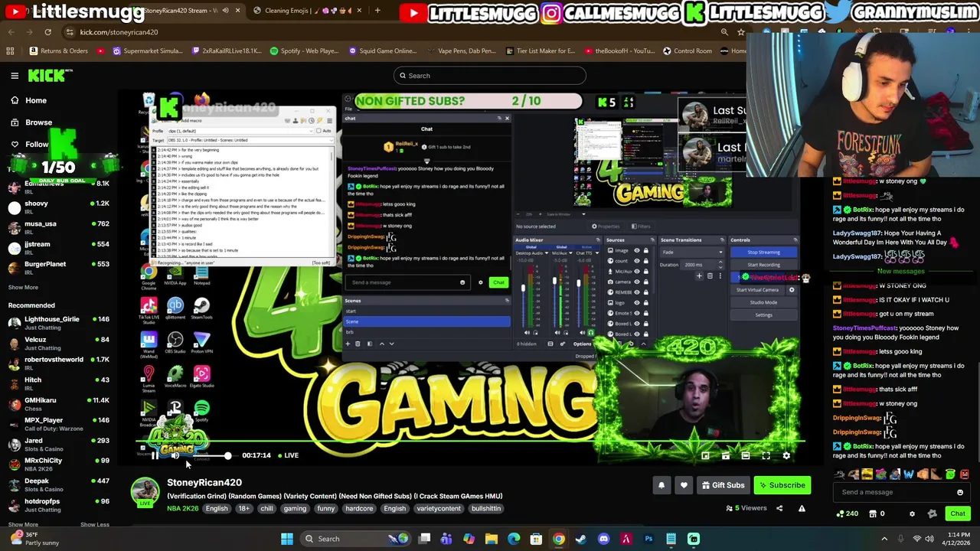Select the hardcore tag
The height and width of the screenshot is (551, 980).
359,509
